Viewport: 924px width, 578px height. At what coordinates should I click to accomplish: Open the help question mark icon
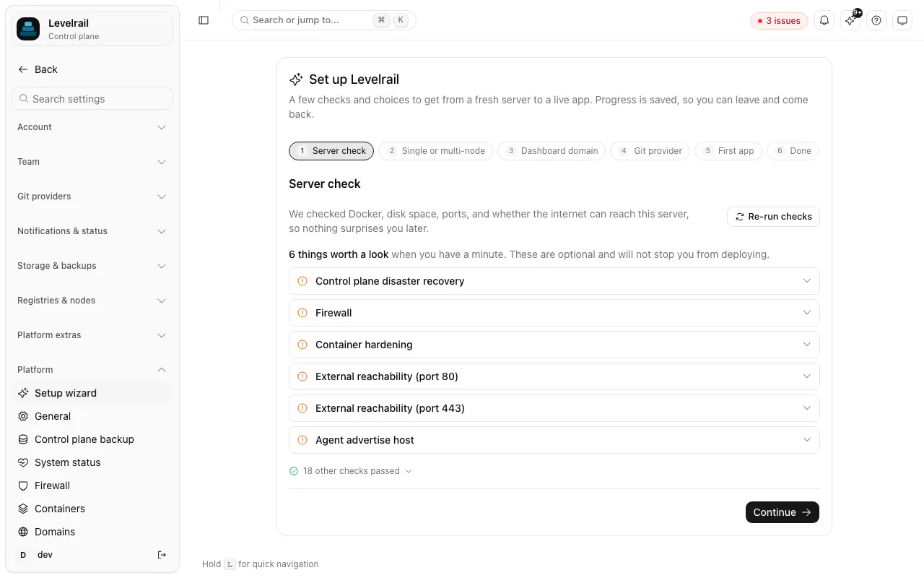[876, 20]
